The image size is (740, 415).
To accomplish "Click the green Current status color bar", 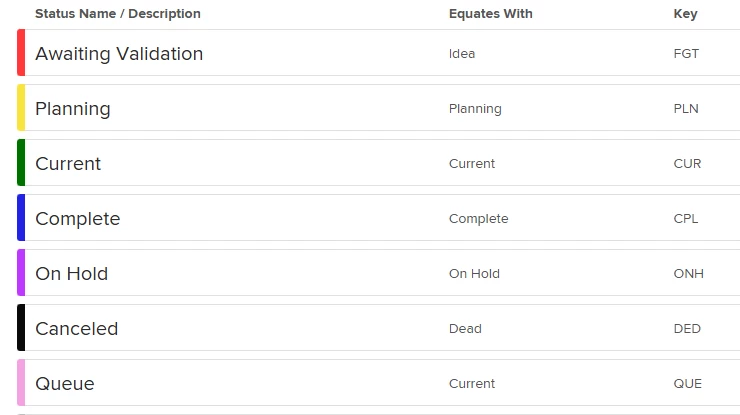I will coord(21,162).
